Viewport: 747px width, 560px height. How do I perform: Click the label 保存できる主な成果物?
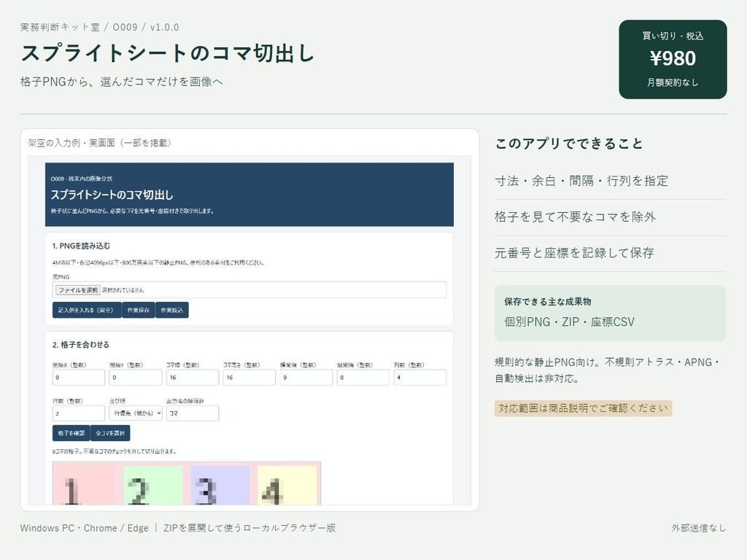point(547,301)
